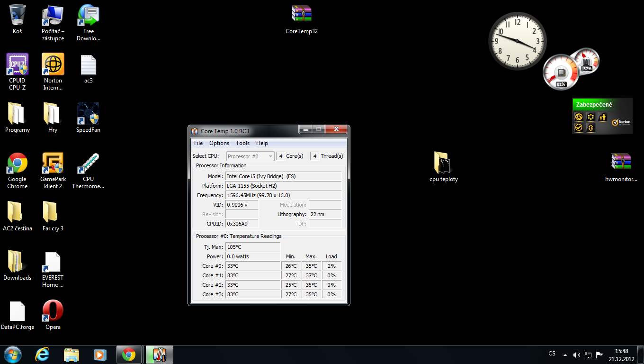The width and height of the screenshot is (644, 364).
Task: Open the parental control icon in Norton gadget
Action: click(602, 117)
